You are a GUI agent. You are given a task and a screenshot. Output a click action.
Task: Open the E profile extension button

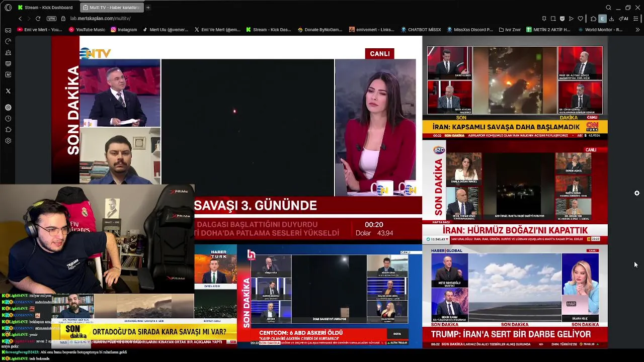pyautogui.click(x=602, y=19)
